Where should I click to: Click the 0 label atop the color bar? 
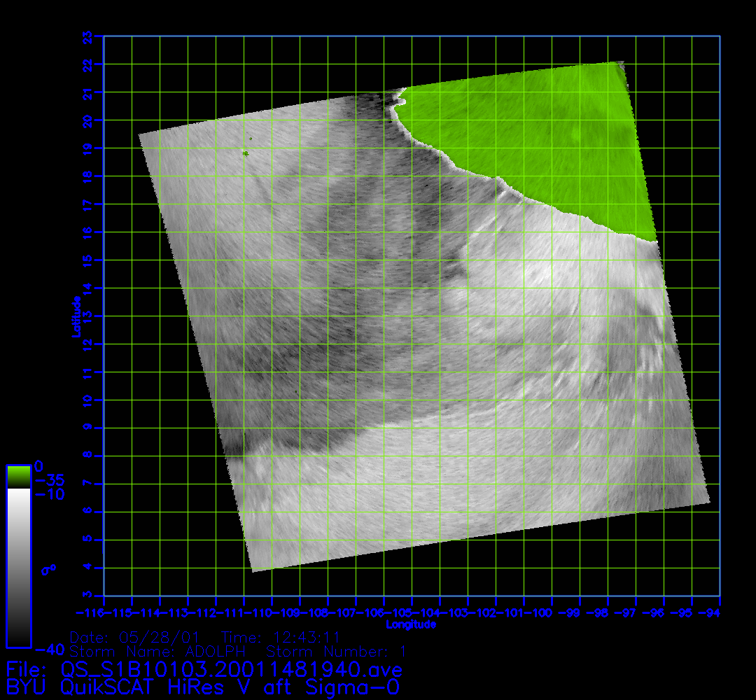39,466
